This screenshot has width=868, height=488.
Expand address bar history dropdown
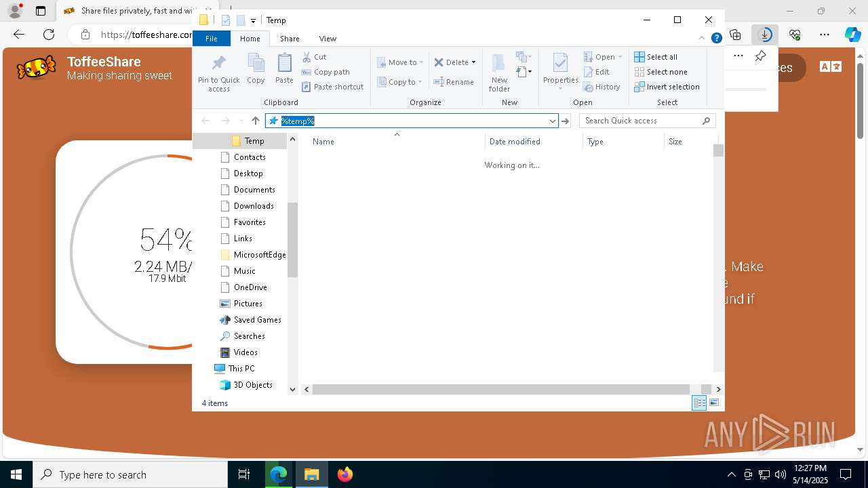[553, 121]
